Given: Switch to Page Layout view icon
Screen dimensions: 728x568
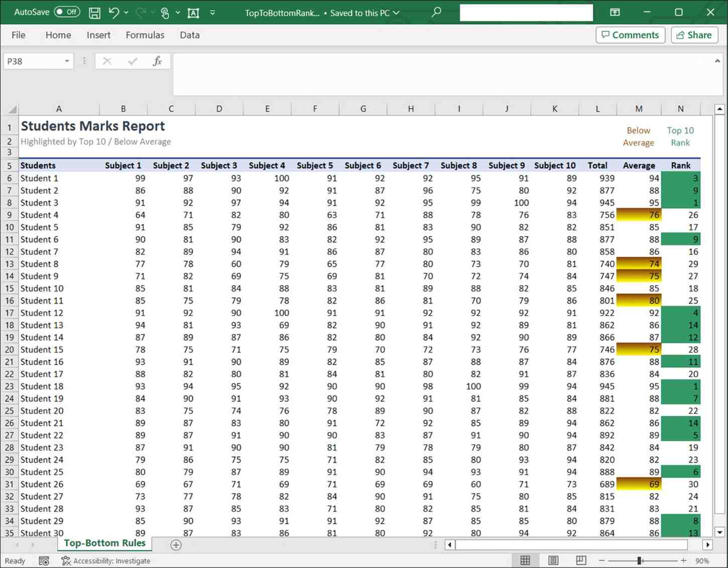Looking at the screenshot, I should (553, 560).
